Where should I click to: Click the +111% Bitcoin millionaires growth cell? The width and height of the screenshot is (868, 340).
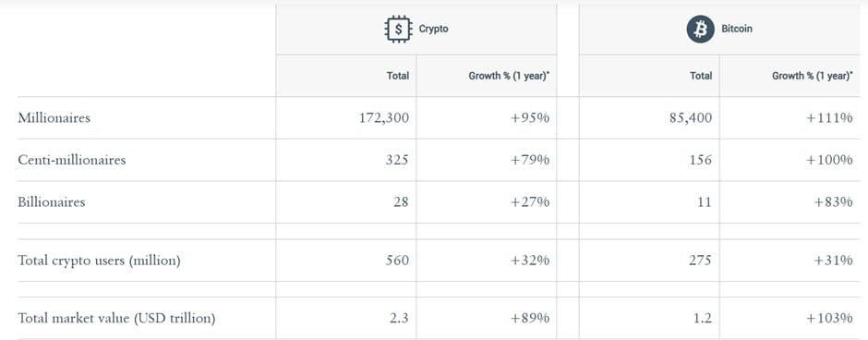(829, 118)
